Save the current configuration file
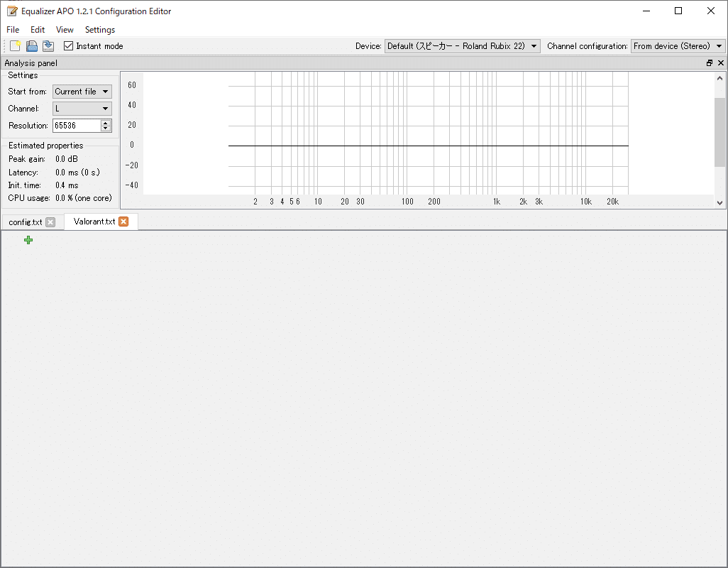Image resolution: width=728 pixels, height=568 pixels. 48,46
